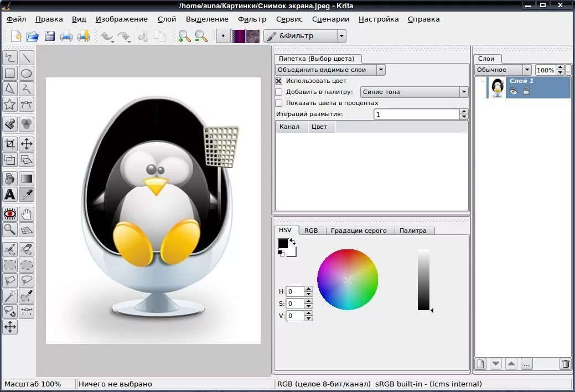
Task: Pick a hue on the color wheel
Action: pos(348,280)
